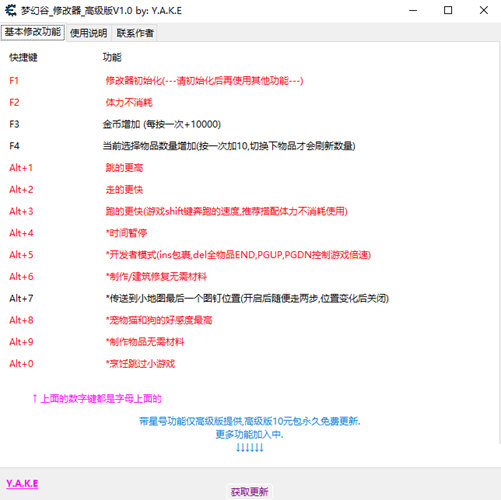The height and width of the screenshot is (500, 501).
Task: Minimize the trainer window
Action: (413, 11)
